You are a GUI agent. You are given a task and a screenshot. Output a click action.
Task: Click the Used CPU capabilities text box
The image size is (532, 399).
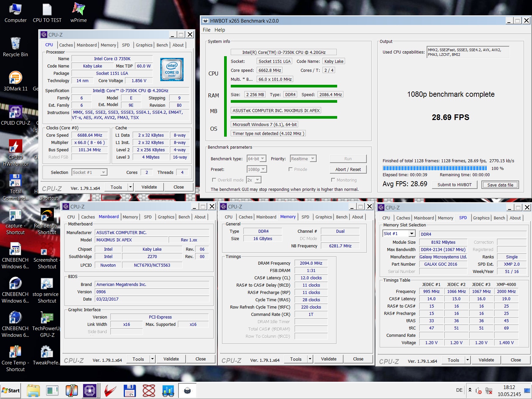pyautogui.click(x=468, y=52)
